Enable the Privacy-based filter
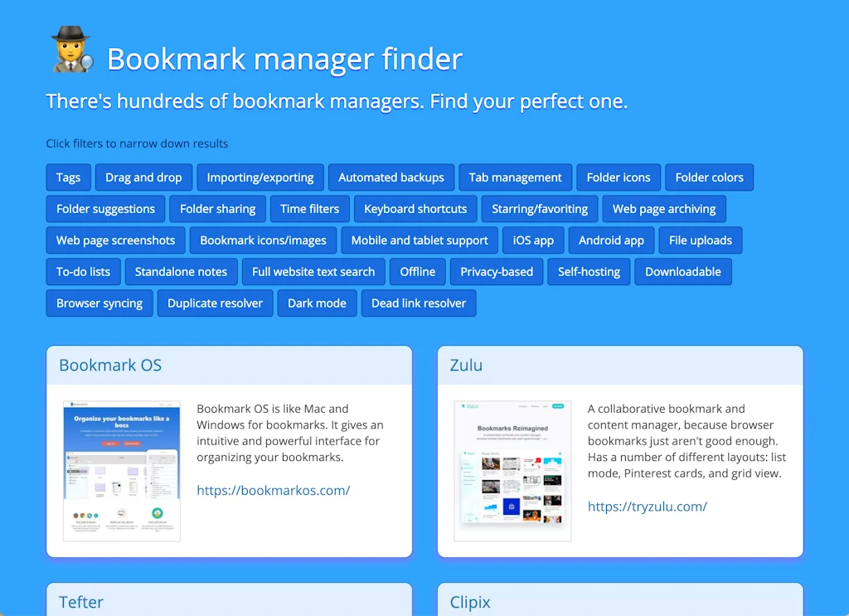The height and width of the screenshot is (616, 849). coord(496,271)
